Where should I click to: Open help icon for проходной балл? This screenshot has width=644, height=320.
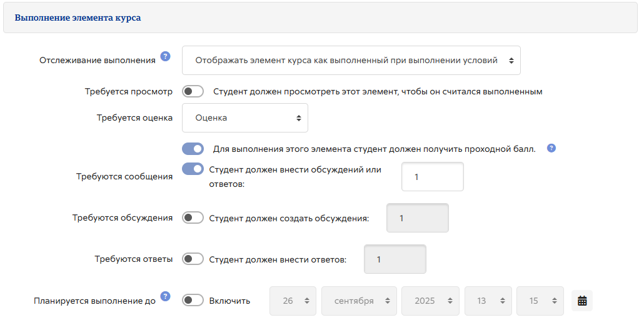click(551, 148)
